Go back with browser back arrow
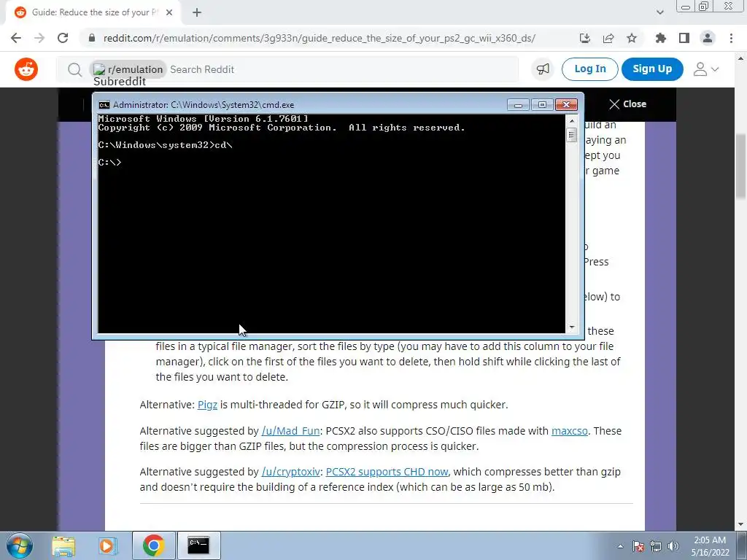This screenshot has height=560, width=747. (16, 38)
